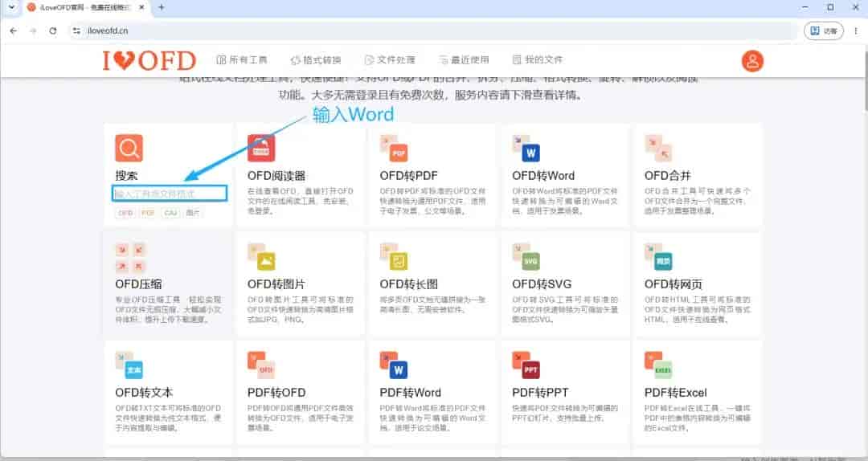Expand the tab search dropdown arrow
This screenshot has height=461, width=868.
point(11,8)
